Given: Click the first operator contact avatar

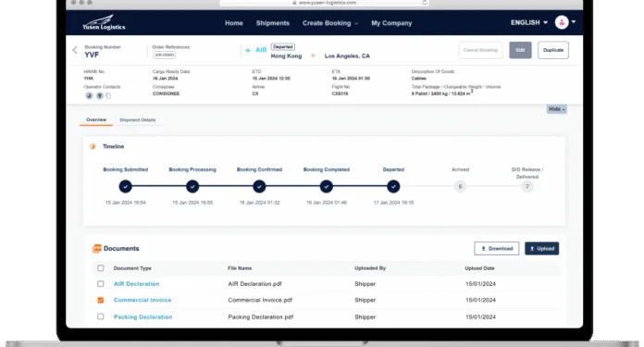Looking at the screenshot, I should (x=89, y=95).
